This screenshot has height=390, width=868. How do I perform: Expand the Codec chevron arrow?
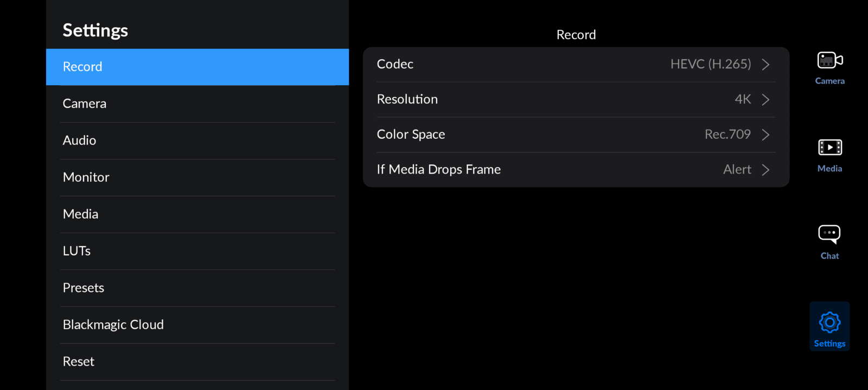[765, 65]
